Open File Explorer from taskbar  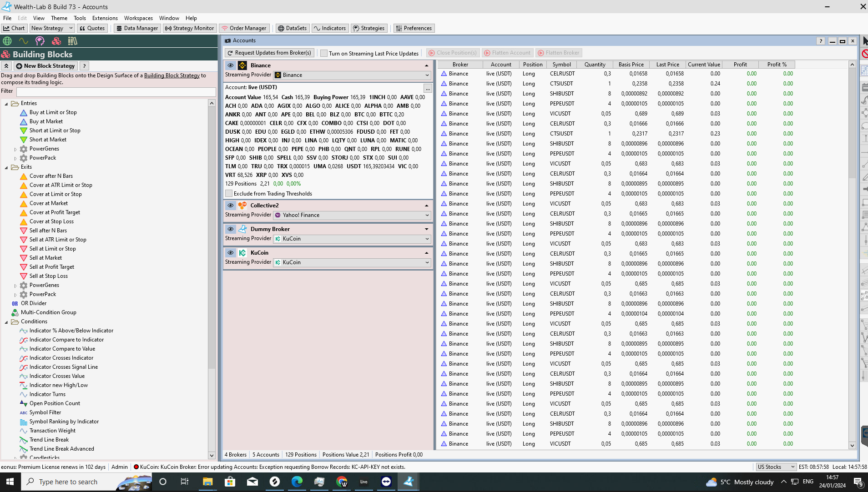coord(207,482)
